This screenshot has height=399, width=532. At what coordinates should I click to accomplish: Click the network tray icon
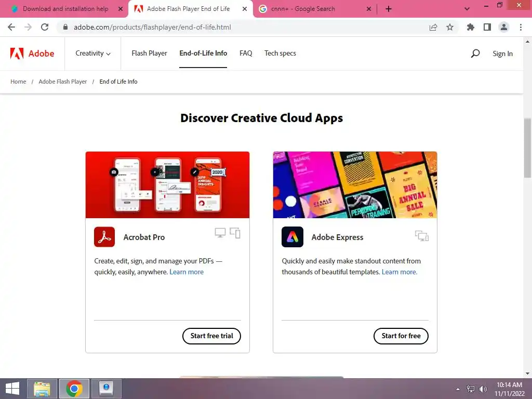click(x=471, y=389)
